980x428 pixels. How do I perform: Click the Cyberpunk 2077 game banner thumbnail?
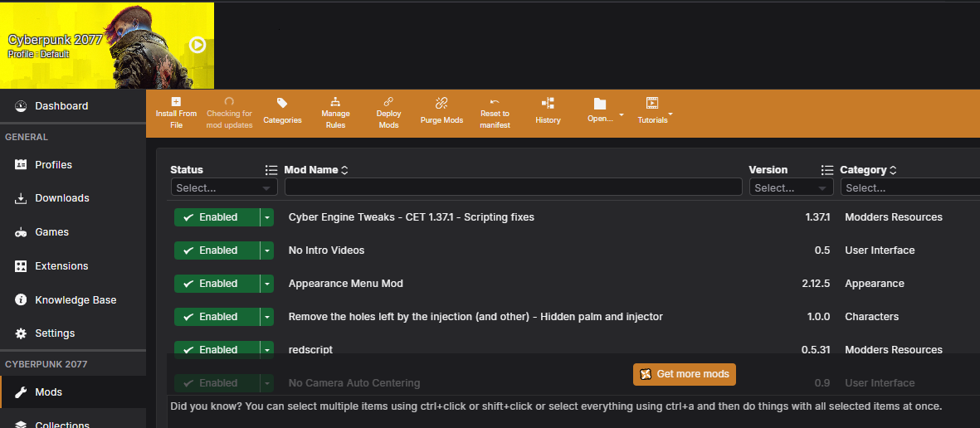(x=107, y=46)
